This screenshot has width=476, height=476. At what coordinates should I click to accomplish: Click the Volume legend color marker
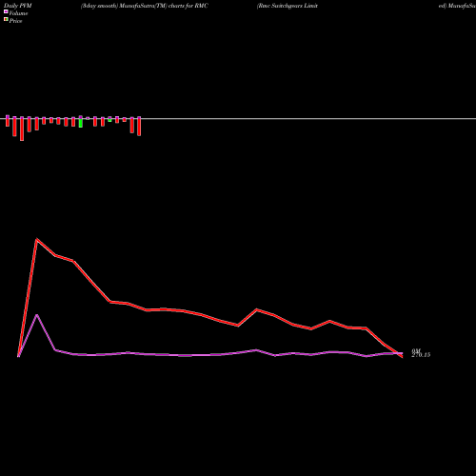(x=6, y=11)
